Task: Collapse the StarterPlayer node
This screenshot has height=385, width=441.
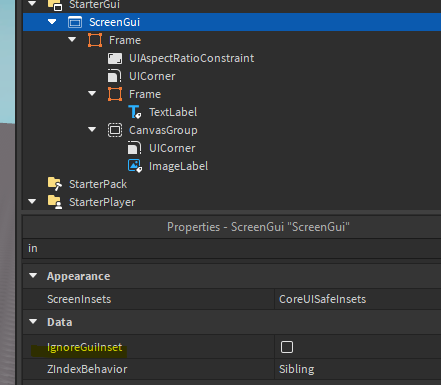Action: click(x=32, y=202)
